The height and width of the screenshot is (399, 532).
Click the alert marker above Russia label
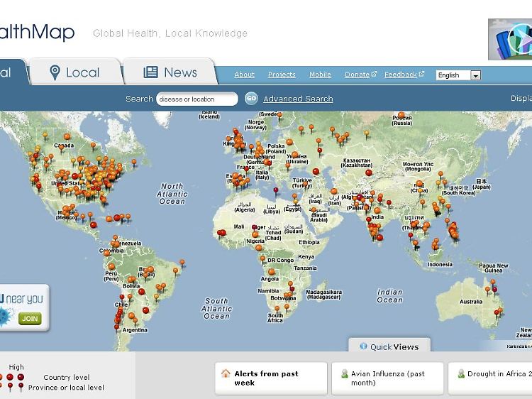(401, 115)
